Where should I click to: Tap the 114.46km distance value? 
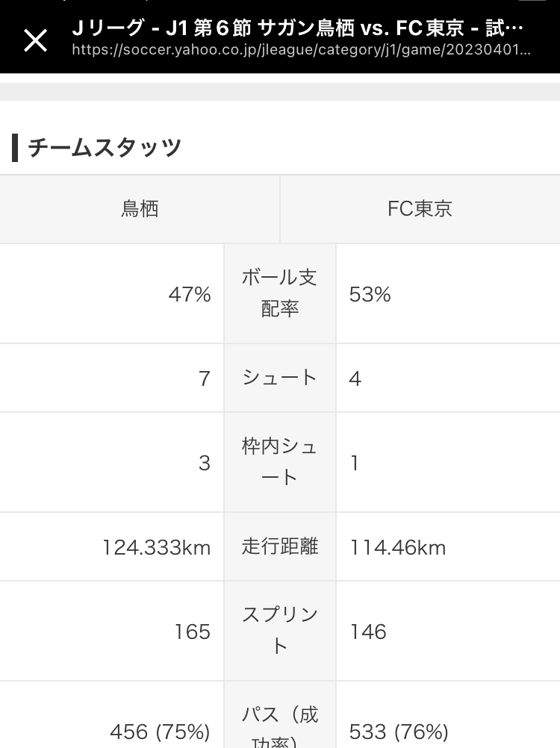click(398, 547)
